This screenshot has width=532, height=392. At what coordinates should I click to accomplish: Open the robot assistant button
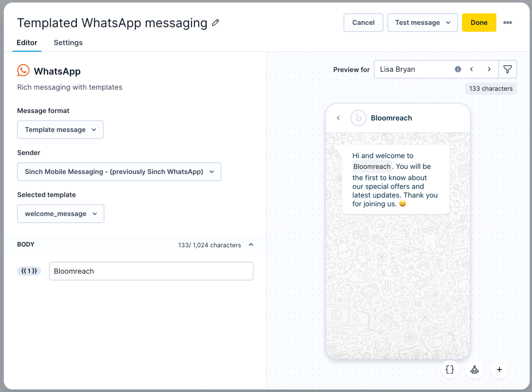tap(474, 369)
